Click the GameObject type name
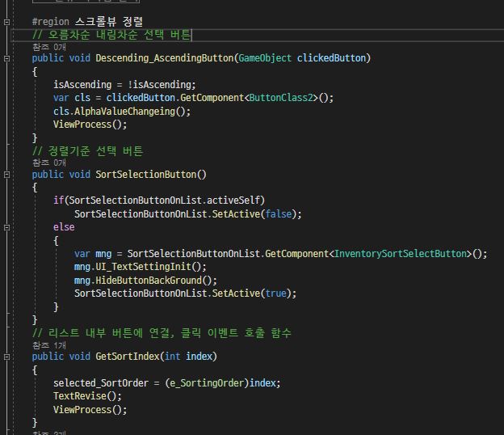 (265, 58)
